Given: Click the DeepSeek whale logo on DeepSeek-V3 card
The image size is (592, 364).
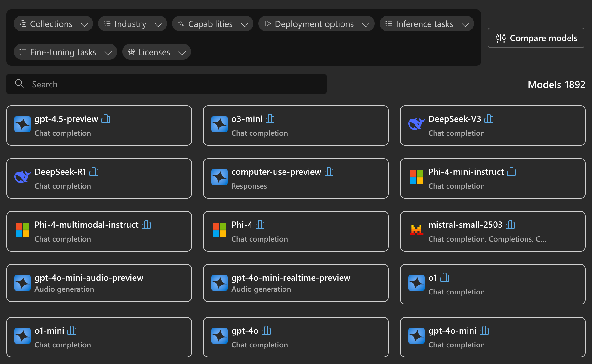Looking at the screenshot, I should 416,124.
